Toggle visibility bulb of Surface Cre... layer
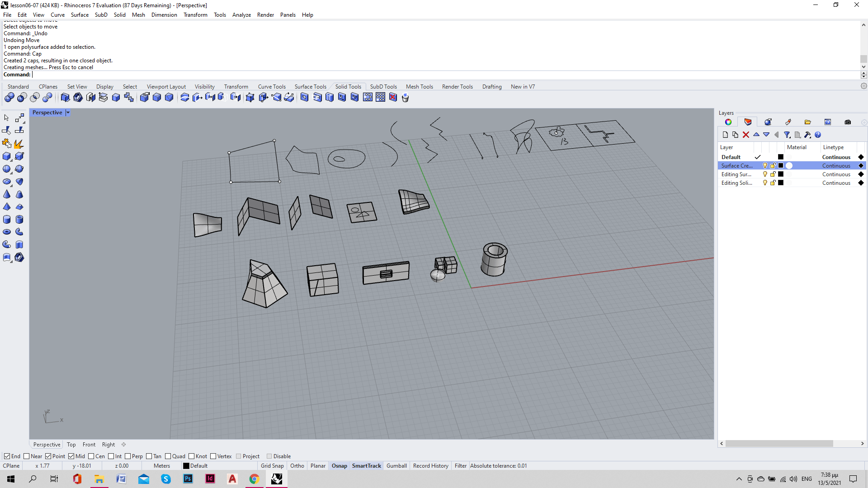Screen dimensions: 868x488 [x=765, y=166]
